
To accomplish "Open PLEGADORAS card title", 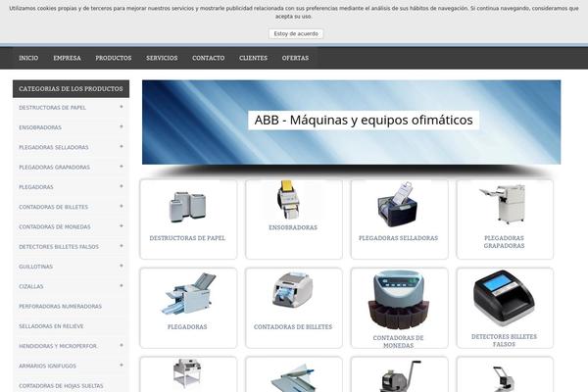I will tap(187, 327).
